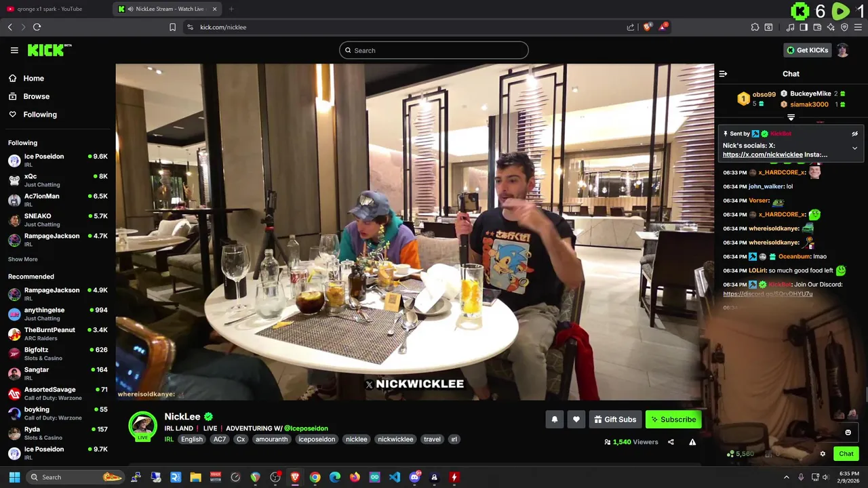The width and height of the screenshot is (868, 488).
Task: Open Ryda recommended channel
Action: click(58, 433)
